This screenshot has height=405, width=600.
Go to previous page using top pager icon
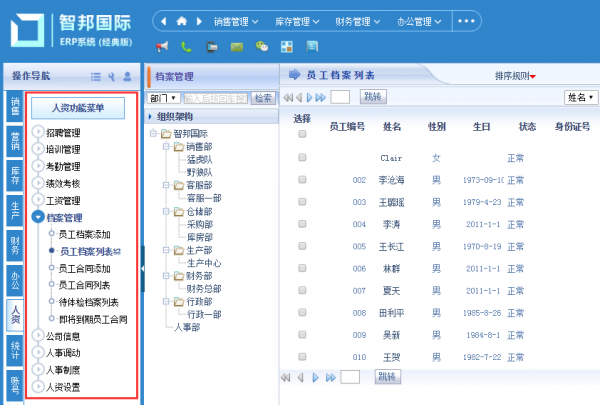pyautogui.click(x=299, y=98)
